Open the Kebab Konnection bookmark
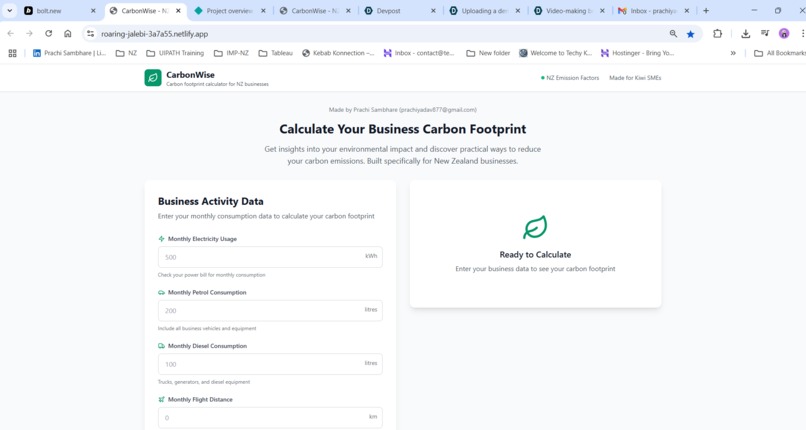This screenshot has height=430, width=806. 338,53
